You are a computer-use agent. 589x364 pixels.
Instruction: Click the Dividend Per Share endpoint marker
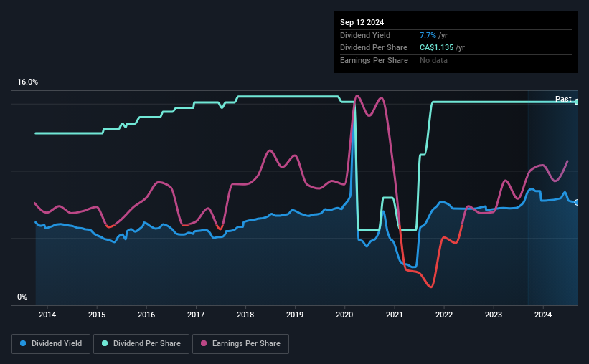(x=577, y=102)
